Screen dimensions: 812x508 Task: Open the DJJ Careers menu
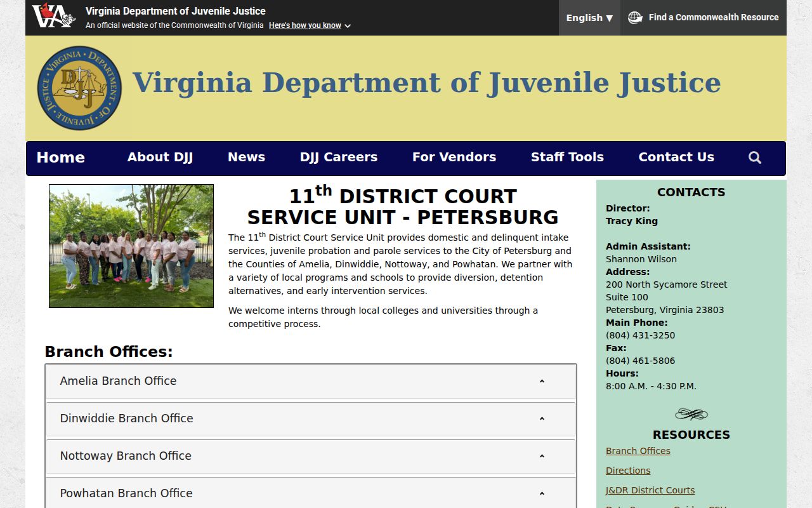tap(339, 157)
